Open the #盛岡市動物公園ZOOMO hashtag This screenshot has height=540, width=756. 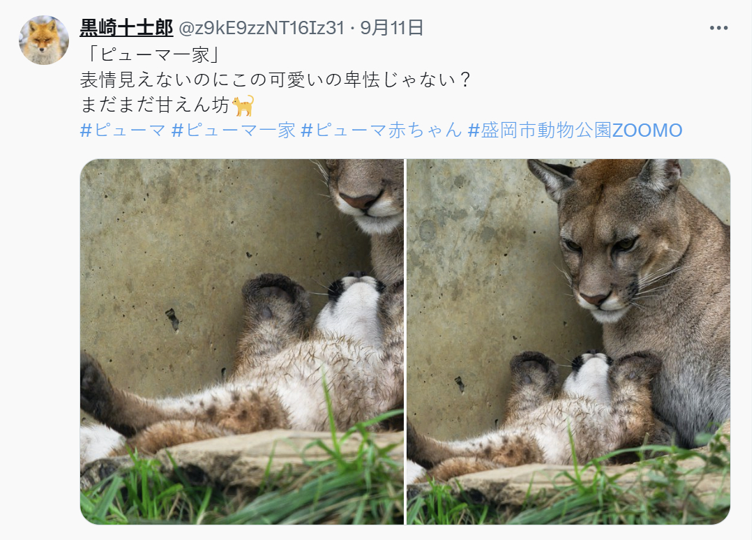[575, 130]
